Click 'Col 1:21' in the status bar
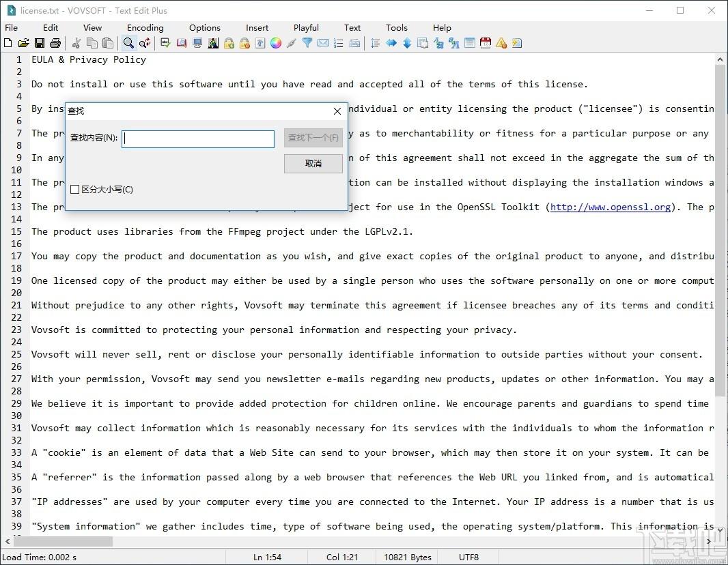The width and height of the screenshot is (728, 565). click(342, 557)
